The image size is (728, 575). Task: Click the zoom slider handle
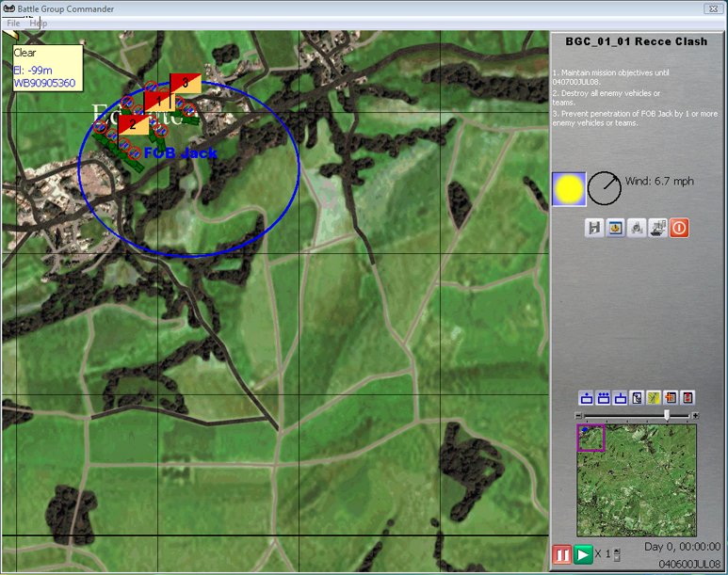[x=667, y=415]
